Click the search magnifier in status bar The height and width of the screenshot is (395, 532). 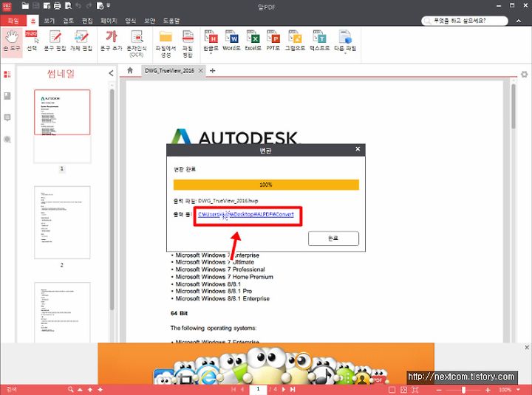point(70,389)
